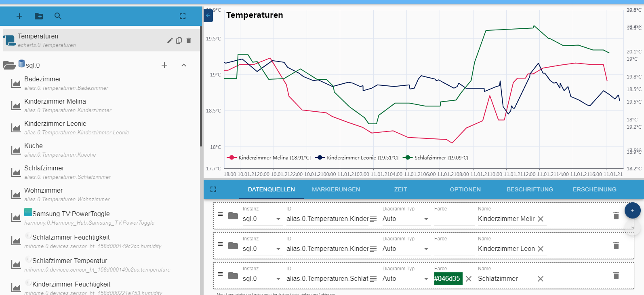
Task: Delete the Temperaturen preset
Action: pos(189,40)
